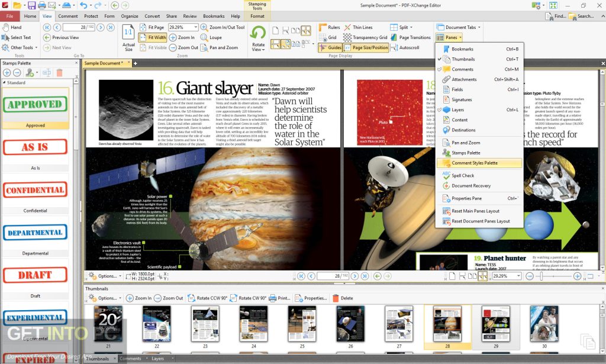
Task: Select the Zoom In/Out Tool
Action: (223, 27)
